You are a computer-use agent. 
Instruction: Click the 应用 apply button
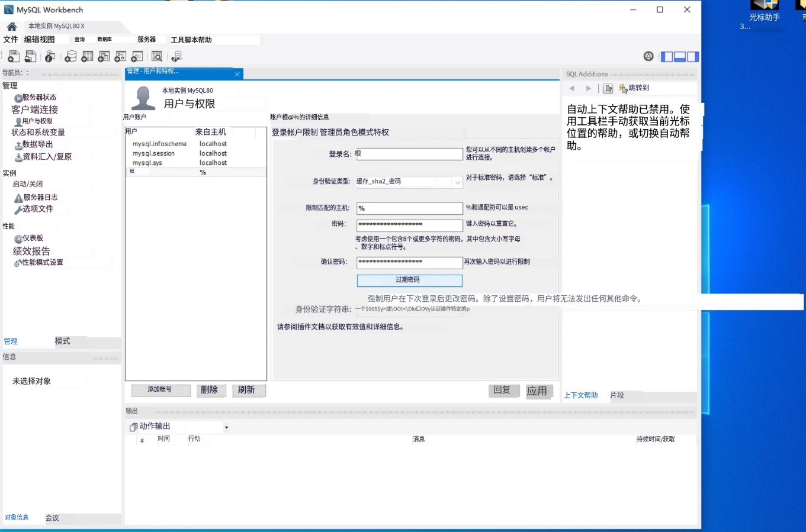(x=539, y=391)
